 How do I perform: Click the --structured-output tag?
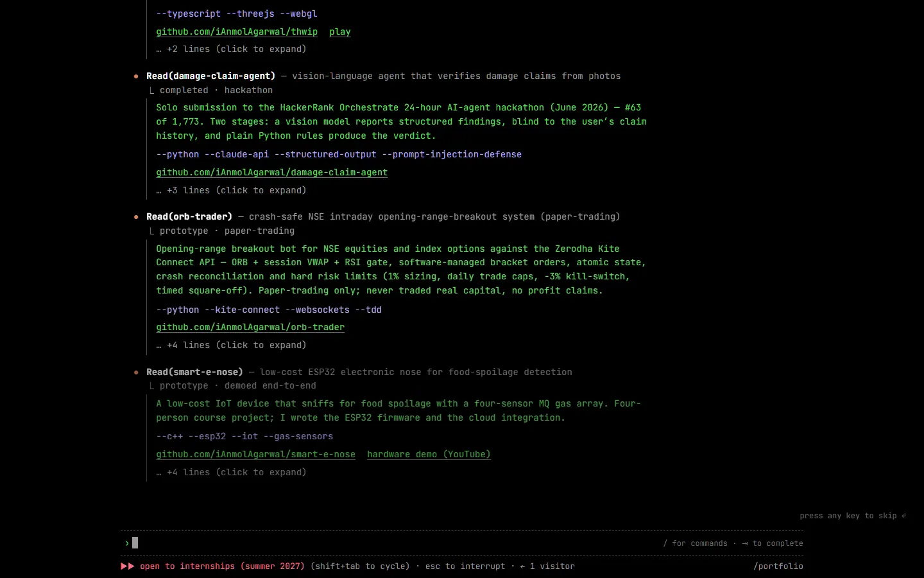coord(325,154)
